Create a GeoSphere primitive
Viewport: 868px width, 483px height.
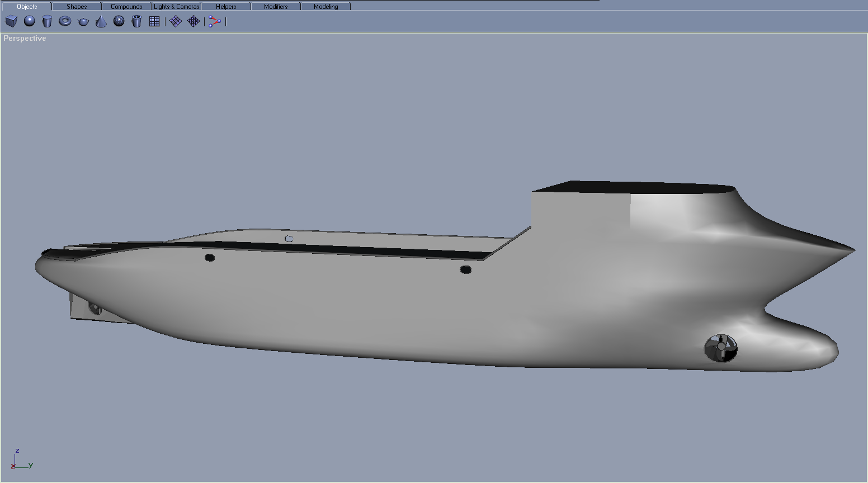tap(119, 21)
